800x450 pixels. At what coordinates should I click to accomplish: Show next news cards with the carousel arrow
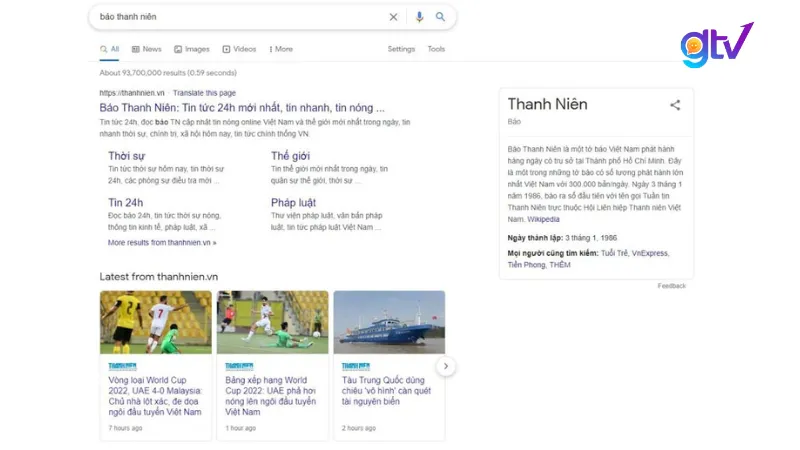[x=445, y=366]
